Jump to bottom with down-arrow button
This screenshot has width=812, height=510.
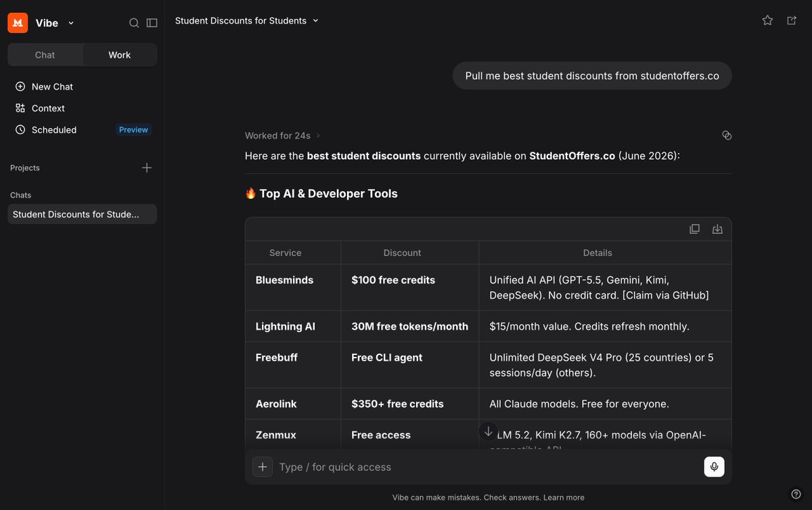point(489,431)
